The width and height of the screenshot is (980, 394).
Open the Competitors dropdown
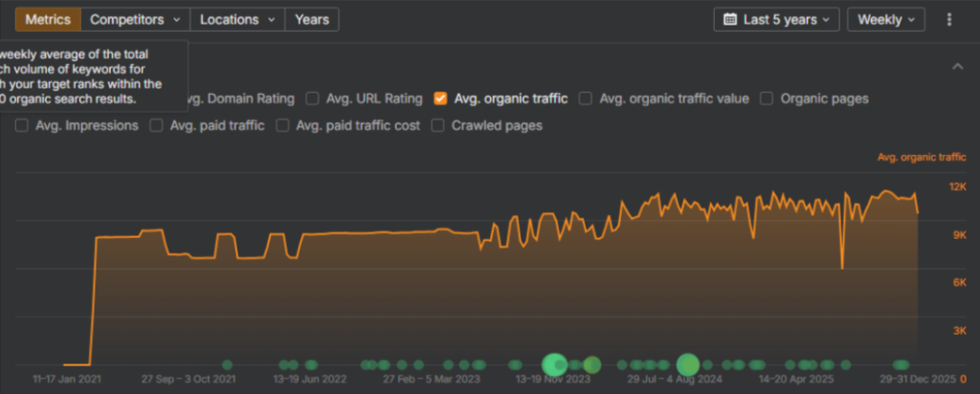coord(135,19)
